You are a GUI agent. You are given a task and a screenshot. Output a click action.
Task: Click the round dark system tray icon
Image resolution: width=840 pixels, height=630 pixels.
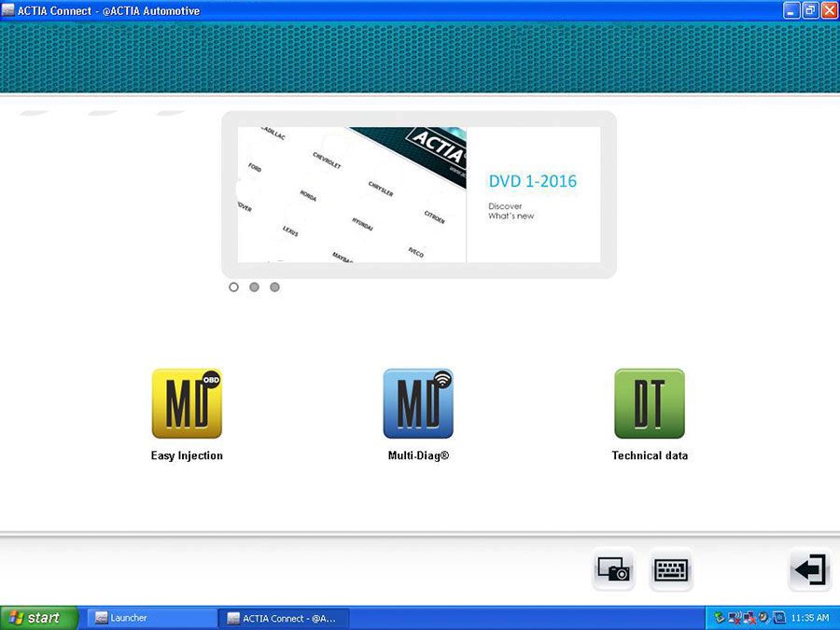click(763, 618)
